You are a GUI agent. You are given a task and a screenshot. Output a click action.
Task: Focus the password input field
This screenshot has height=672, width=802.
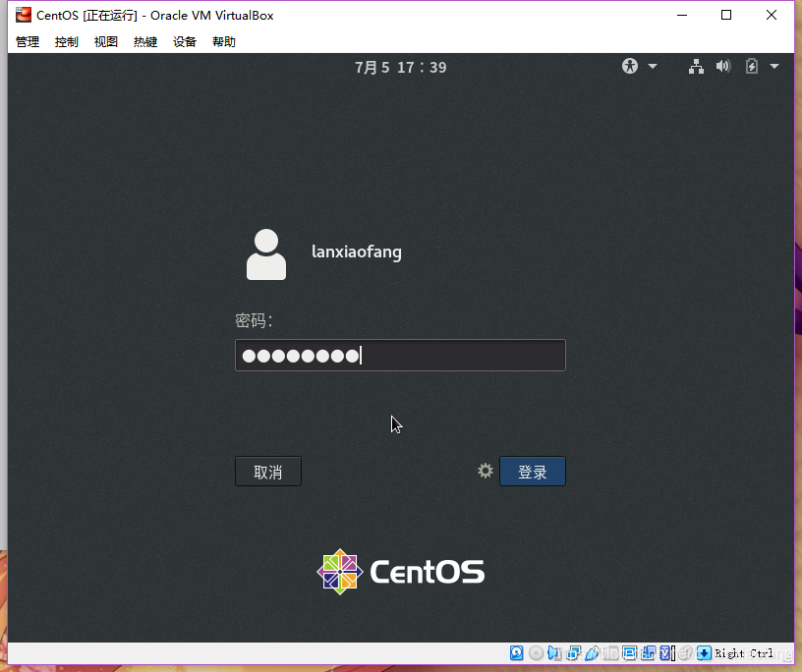click(x=400, y=355)
